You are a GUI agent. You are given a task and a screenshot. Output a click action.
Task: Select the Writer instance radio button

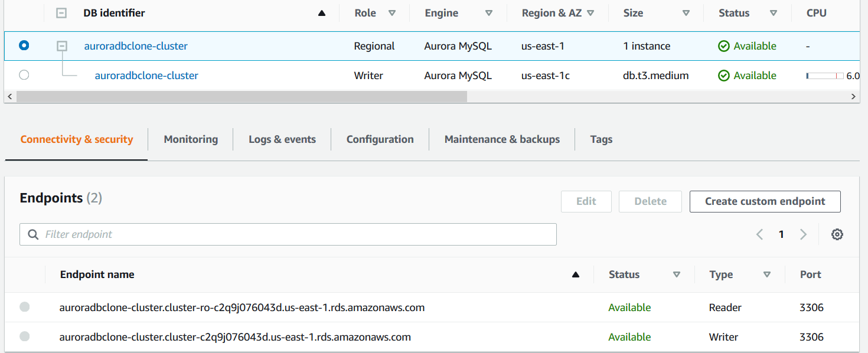(24, 75)
